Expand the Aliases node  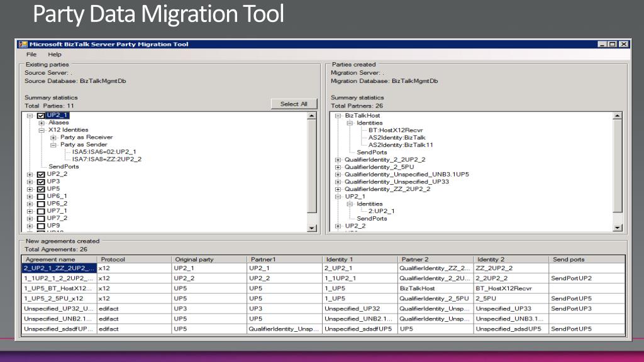[x=42, y=123]
